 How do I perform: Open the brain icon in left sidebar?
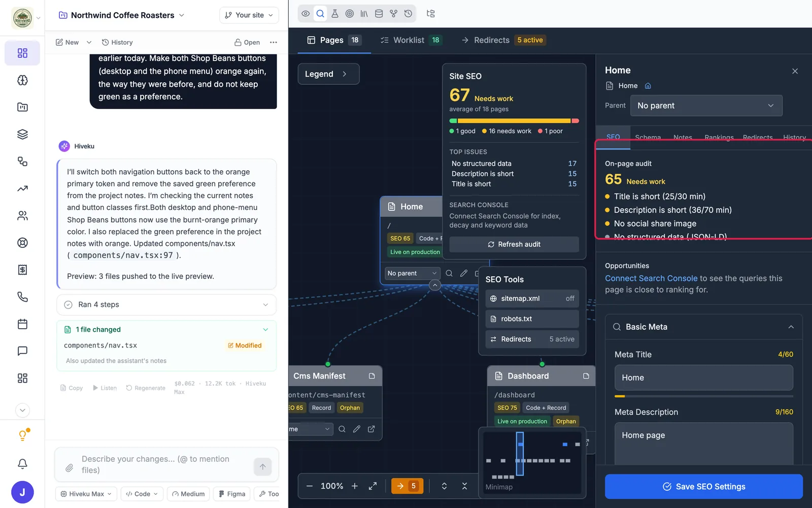(x=22, y=80)
